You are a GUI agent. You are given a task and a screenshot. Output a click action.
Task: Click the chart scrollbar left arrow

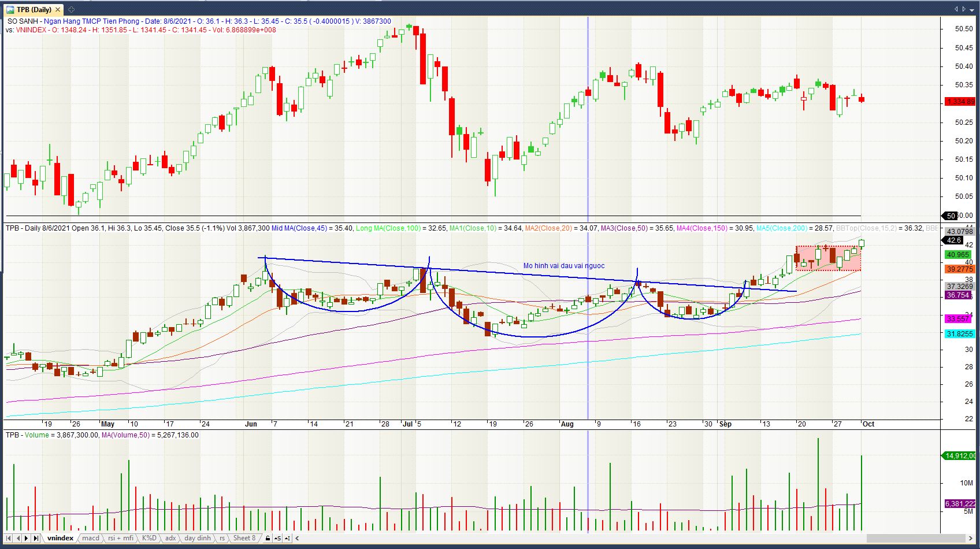[298, 538]
